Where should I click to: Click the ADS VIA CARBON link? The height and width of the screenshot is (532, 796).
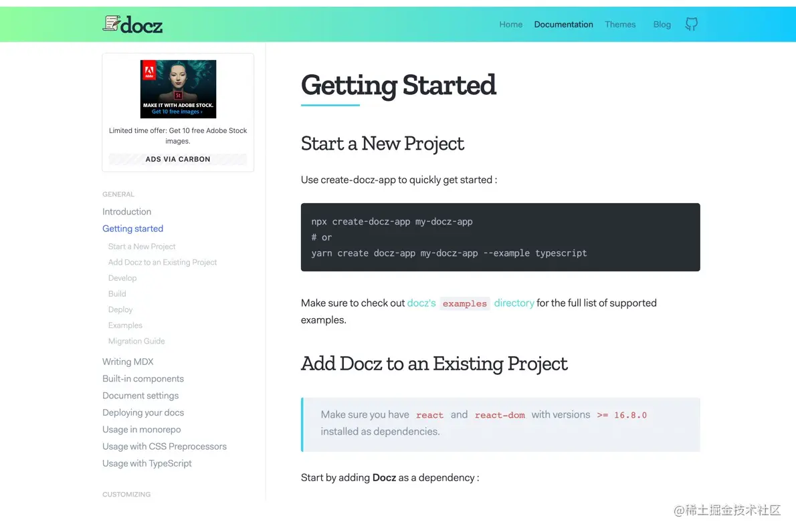tap(178, 159)
